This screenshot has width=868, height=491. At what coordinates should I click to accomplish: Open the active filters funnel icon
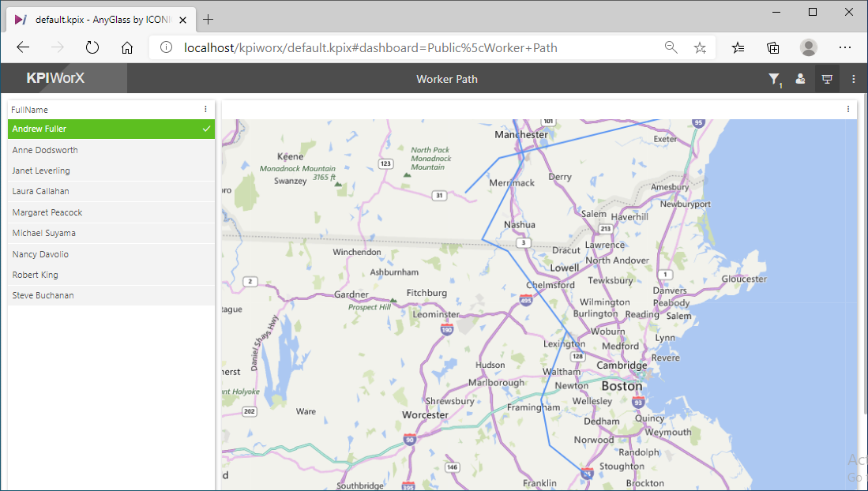(774, 79)
